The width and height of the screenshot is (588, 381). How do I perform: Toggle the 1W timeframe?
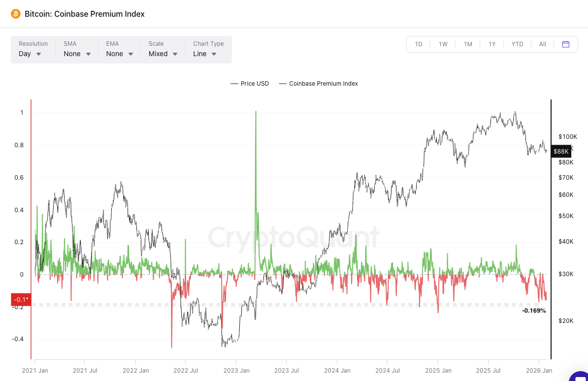tap(443, 44)
